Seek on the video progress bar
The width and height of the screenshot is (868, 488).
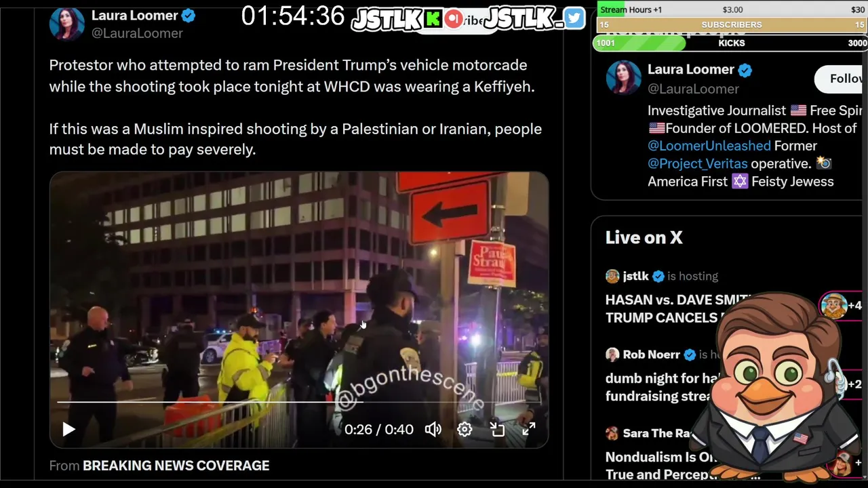coord(298,402)
